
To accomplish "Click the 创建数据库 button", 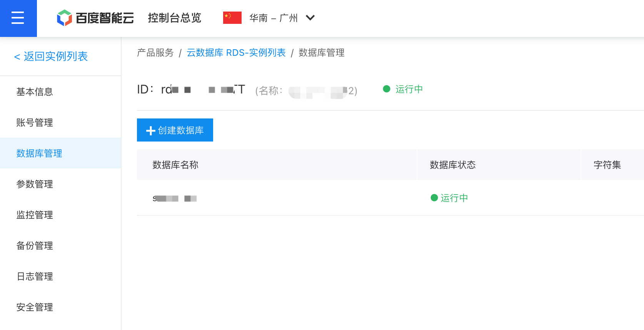I will point(175,130).
